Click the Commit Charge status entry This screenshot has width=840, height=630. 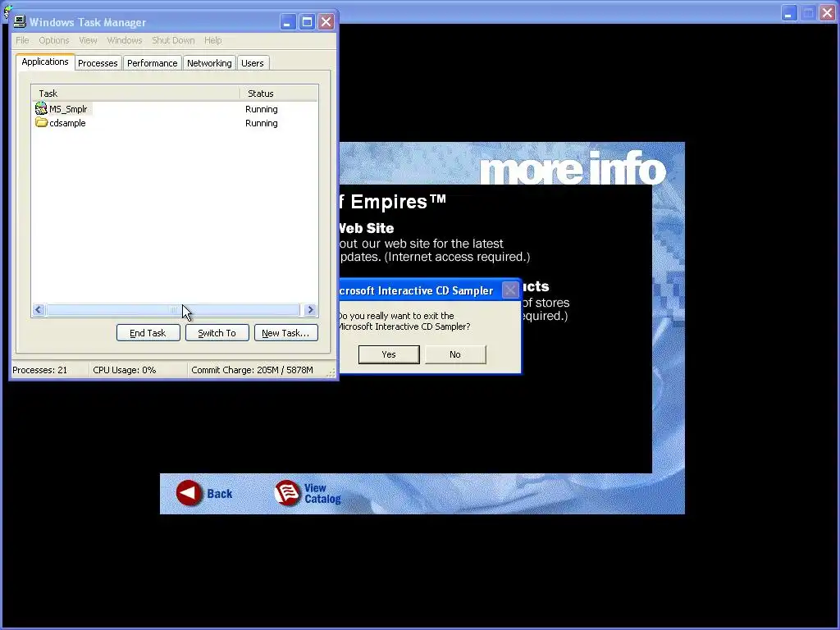tap(252, 370)
